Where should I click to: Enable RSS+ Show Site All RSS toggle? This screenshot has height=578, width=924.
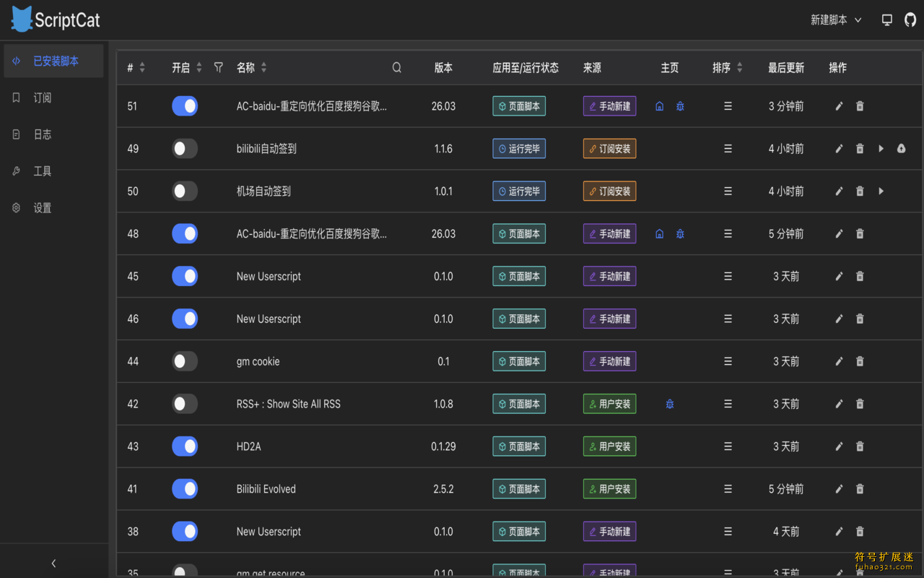point(185,404)
